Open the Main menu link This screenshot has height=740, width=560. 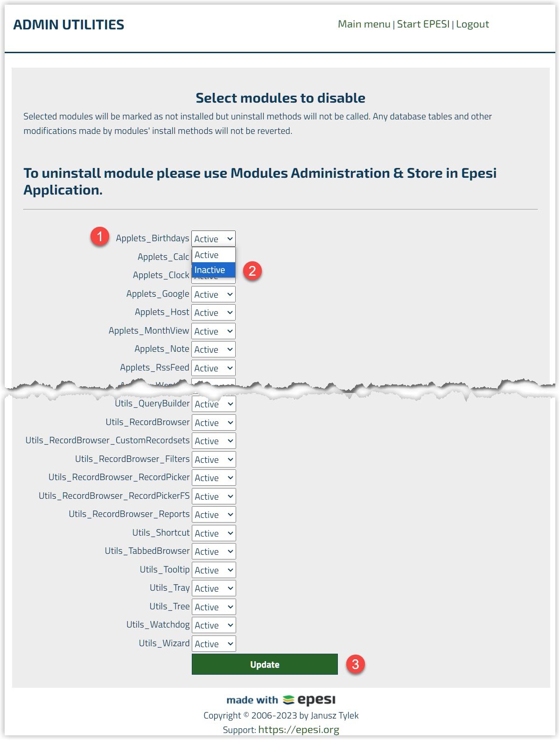click(364, 24)
